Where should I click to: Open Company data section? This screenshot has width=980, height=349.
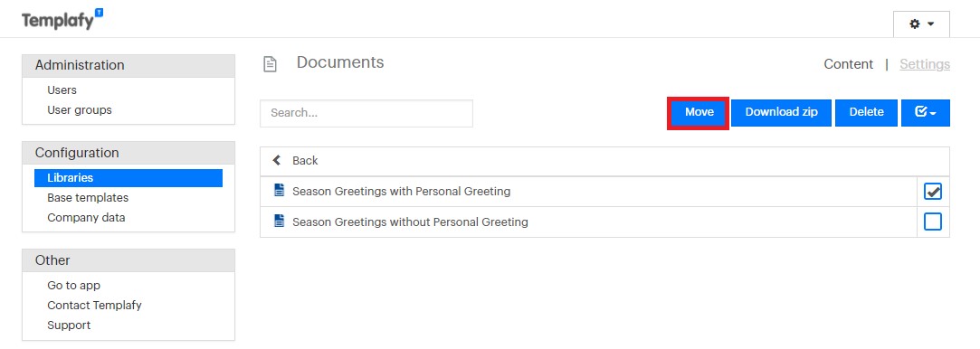click(86, 217)
